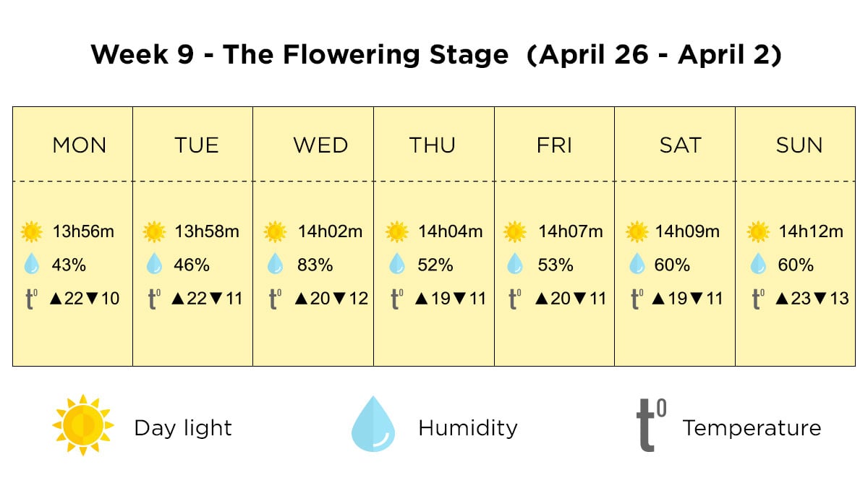Select the SAT column header
Image resolution: width=868 pixels, height=491 pixels.
click(x=680, y=145)
